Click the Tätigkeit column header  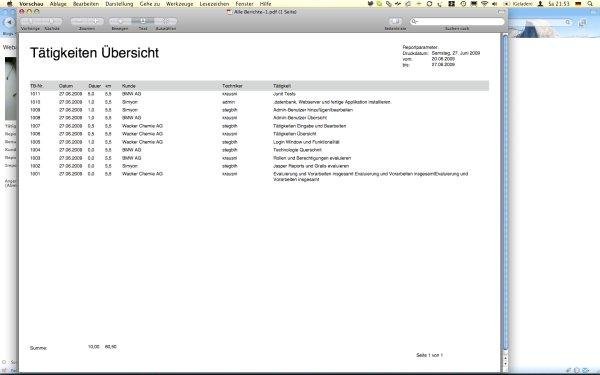tap(282, 86)
